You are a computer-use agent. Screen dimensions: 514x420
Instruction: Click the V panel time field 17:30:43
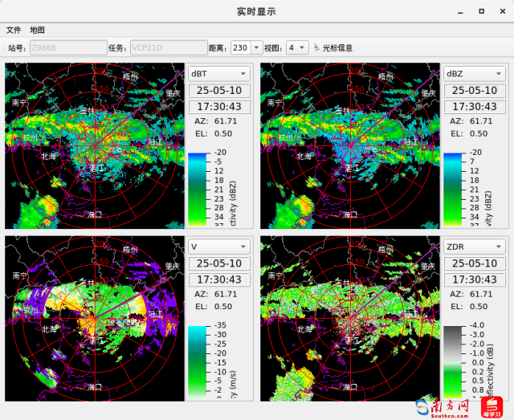219,279
